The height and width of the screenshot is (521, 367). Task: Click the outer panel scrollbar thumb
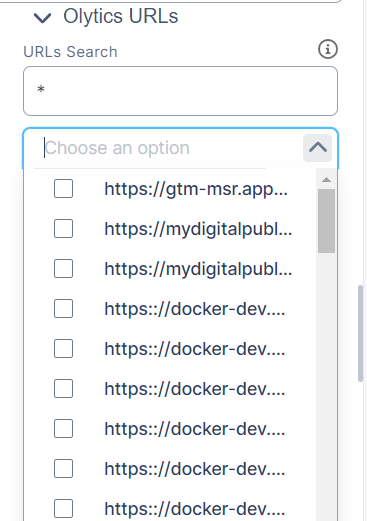coord(360,333)
